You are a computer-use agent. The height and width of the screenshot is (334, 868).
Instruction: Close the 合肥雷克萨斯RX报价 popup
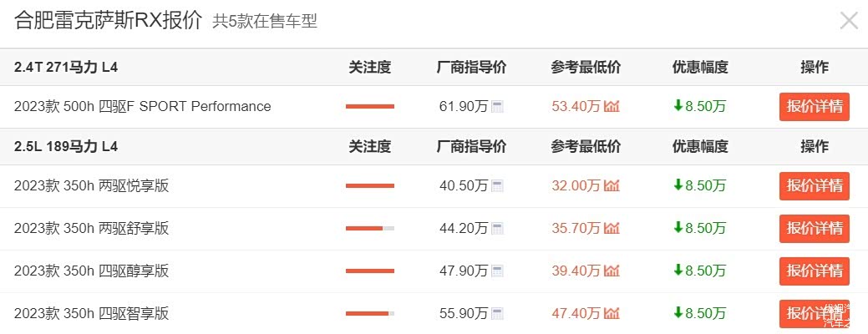click(x=848, y=21)
